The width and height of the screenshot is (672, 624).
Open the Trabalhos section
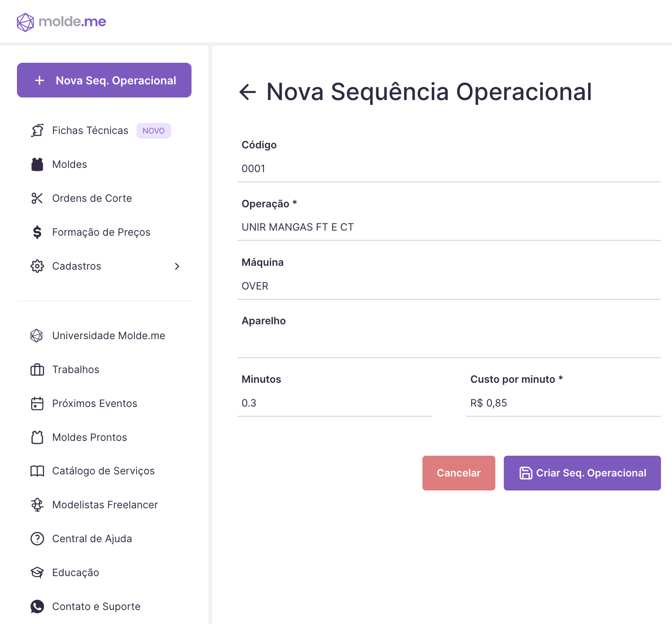point(104,370)
